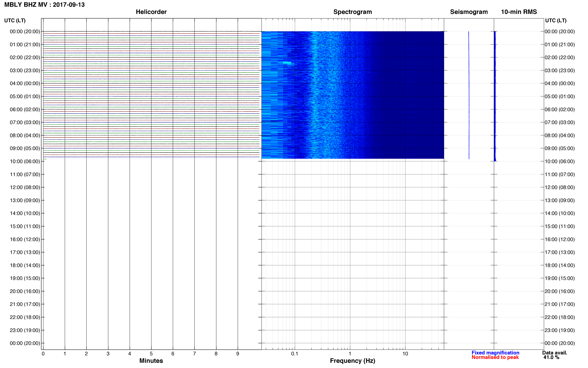The image size is (588, 368).
Task: Click "15:00 (11:00)" on the left time axis
Action: [25, 226]
